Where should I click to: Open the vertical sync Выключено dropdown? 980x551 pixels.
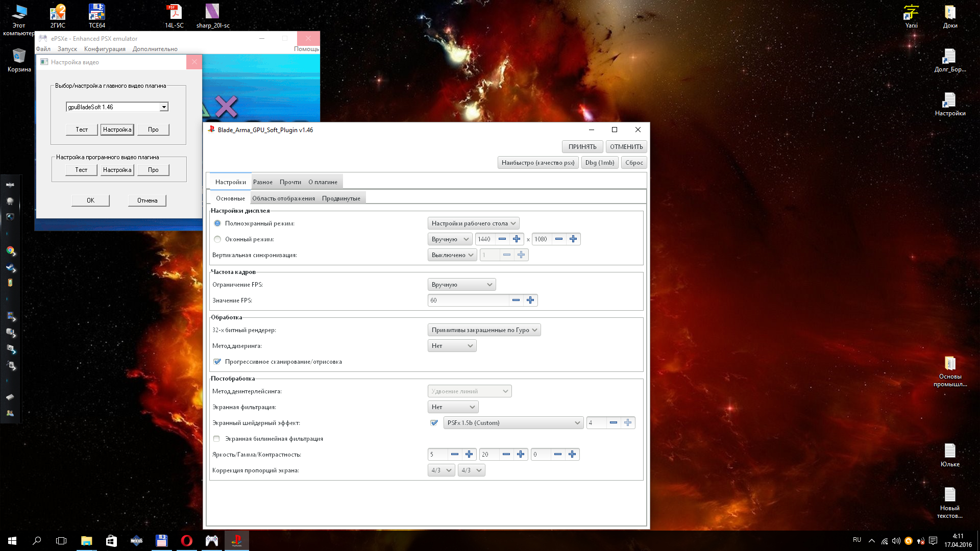pyautogui.click(x=452, y=255)
